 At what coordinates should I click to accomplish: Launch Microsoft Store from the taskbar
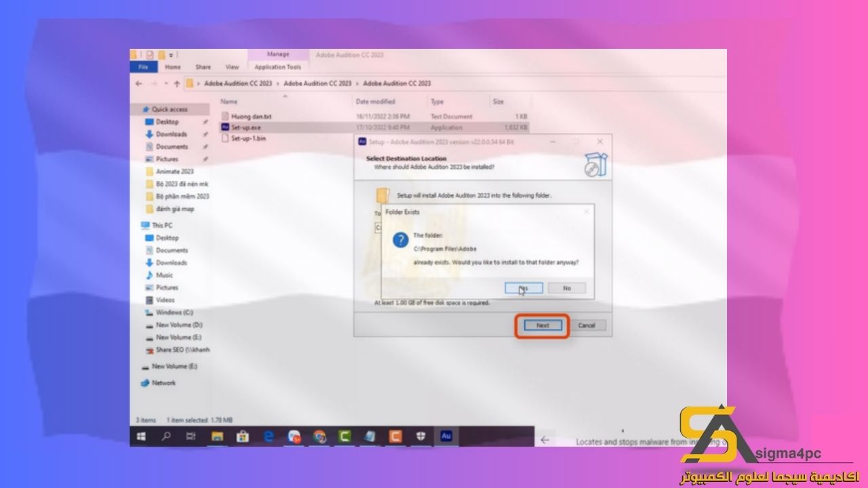242,437
